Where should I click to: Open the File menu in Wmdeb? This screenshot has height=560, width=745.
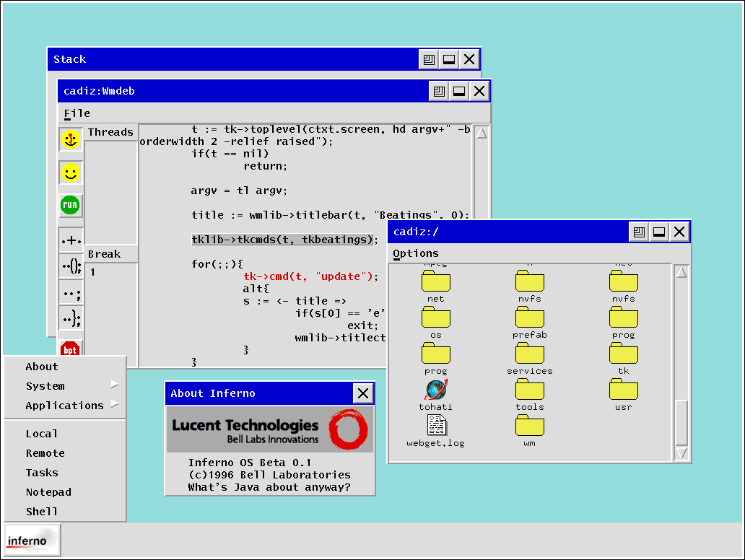point(77,113)
